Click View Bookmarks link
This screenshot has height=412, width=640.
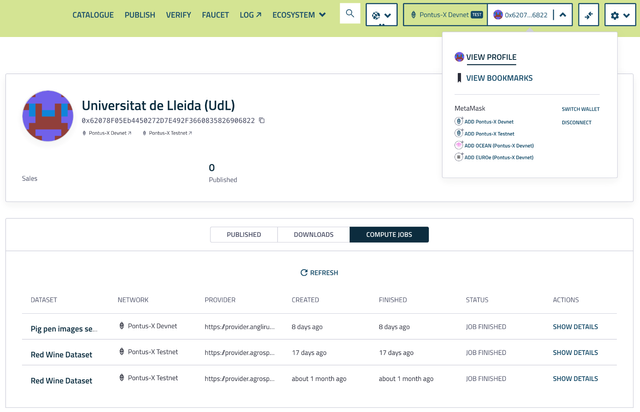click(498, 78)
